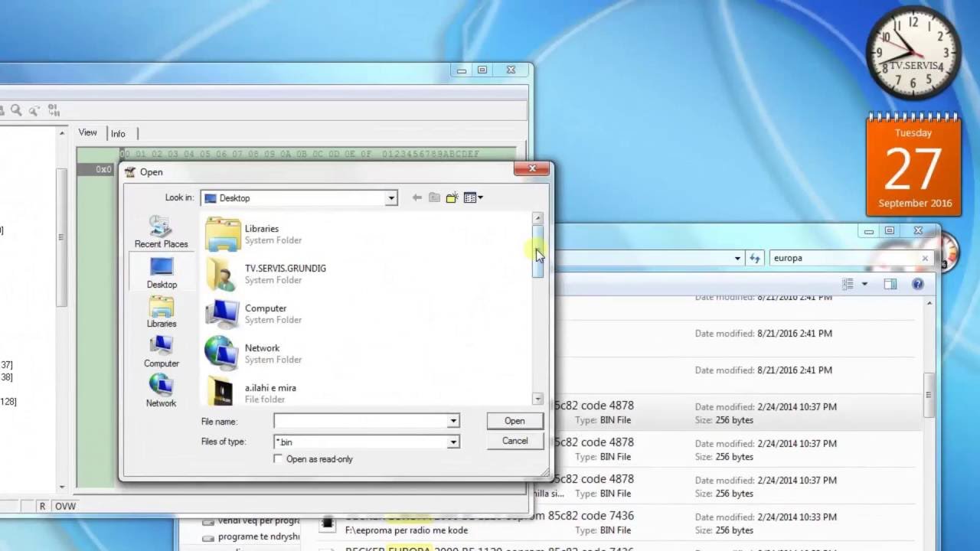This screenshot has height=551, width=980.
Task: Switch to the View tab in hex editor
Action: click(x=88, y=132)
